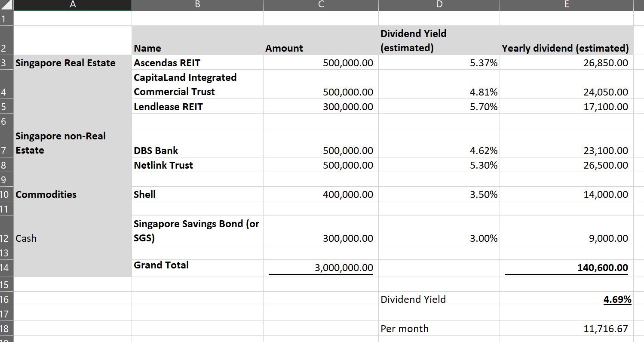Screen dimensions: 644x342
Task: Click the 'Per month' label
Action: (x=439, y=328)
